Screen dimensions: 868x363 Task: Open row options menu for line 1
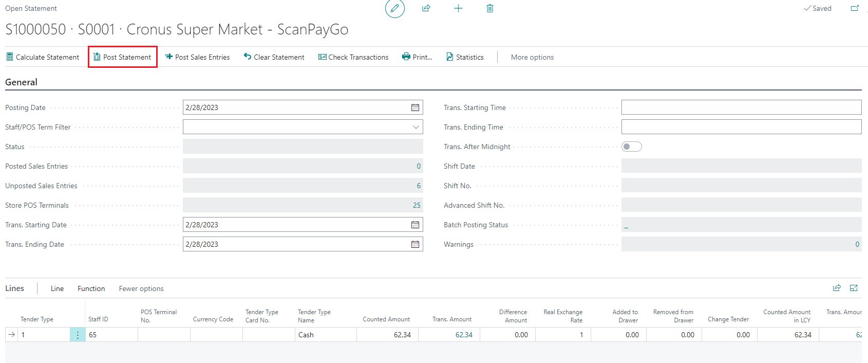click(78, 335)
